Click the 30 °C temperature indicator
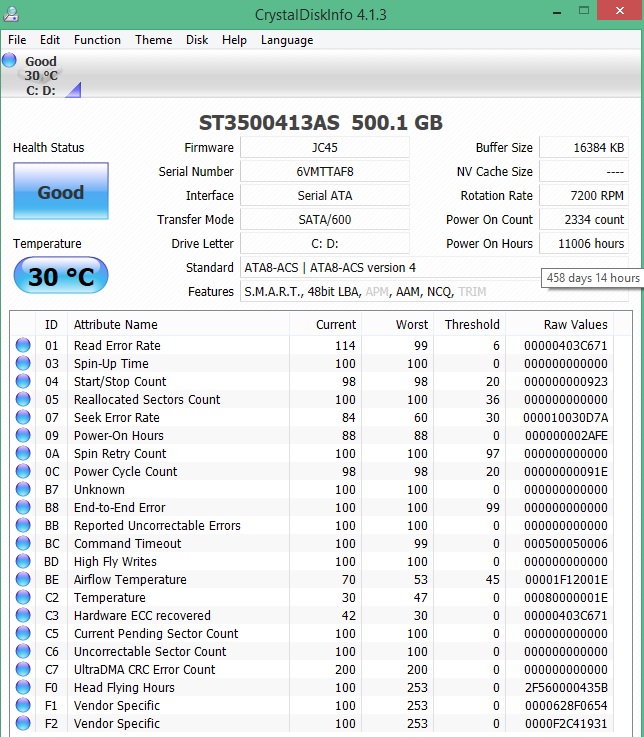The width and height of the screenshot is (644, 737). (x=61, y=275)
